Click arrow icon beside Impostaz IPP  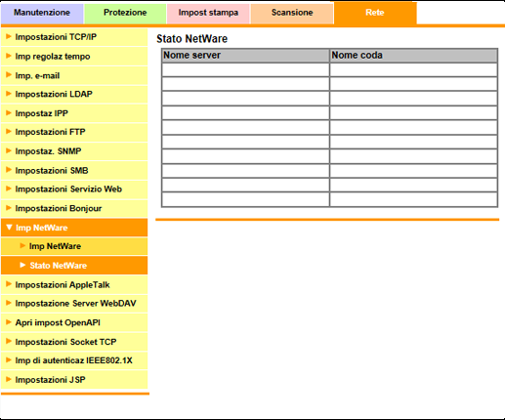[x=9, y=112]
